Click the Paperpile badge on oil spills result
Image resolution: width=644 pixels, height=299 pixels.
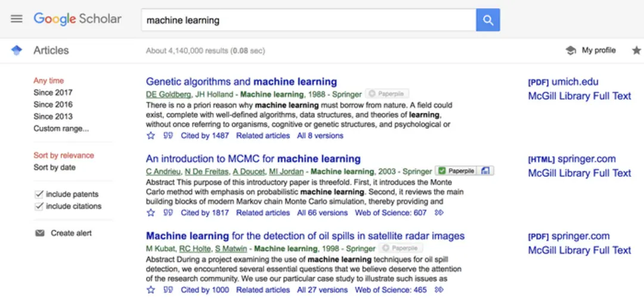click(401, 248)
